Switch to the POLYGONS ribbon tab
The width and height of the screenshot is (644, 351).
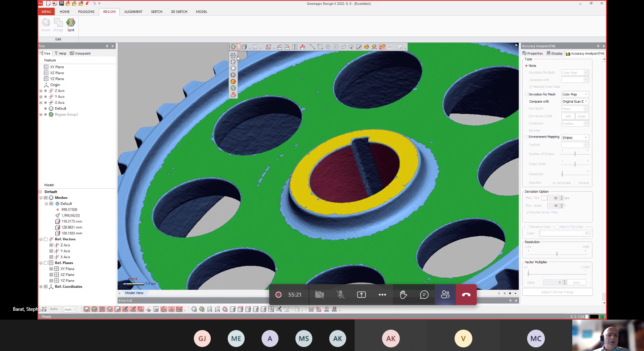(x=86, y=12)
